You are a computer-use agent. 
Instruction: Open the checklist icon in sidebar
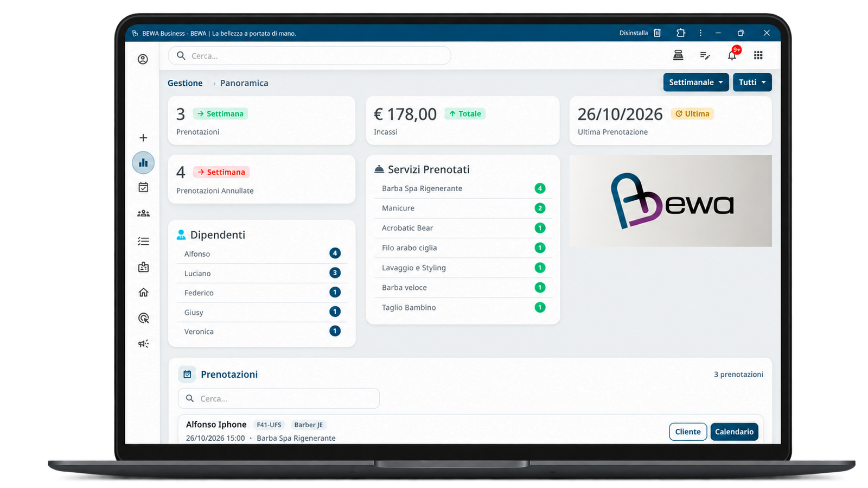(143, 241)
